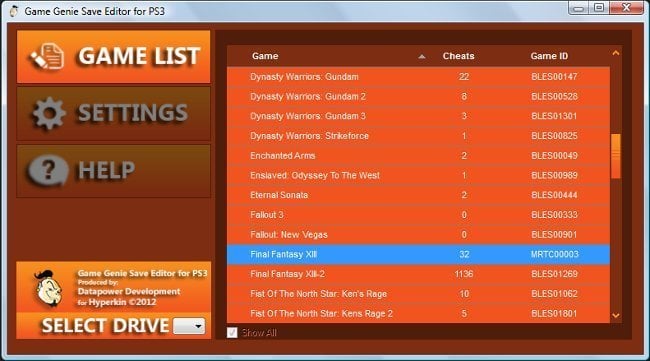The height and width of the screenshot is (361, 650).
Task: Toggle the Show All checkbox
Action: tap(232, 332)
